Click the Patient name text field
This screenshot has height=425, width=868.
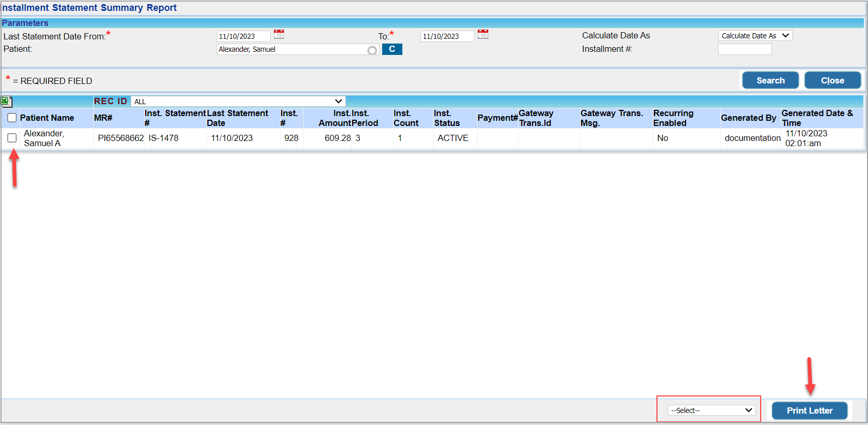290,49
